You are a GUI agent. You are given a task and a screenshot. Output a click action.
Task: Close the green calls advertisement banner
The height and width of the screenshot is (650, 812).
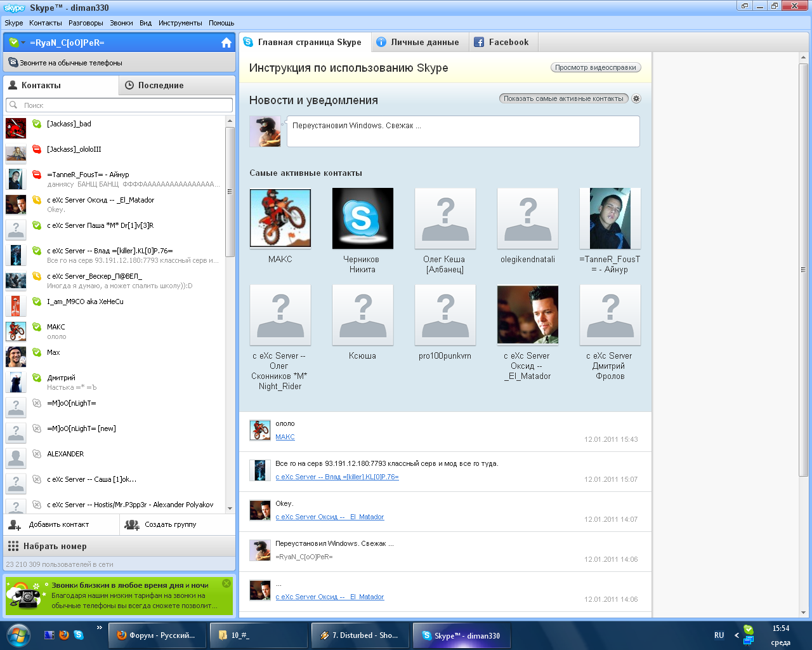pos(226,583)
